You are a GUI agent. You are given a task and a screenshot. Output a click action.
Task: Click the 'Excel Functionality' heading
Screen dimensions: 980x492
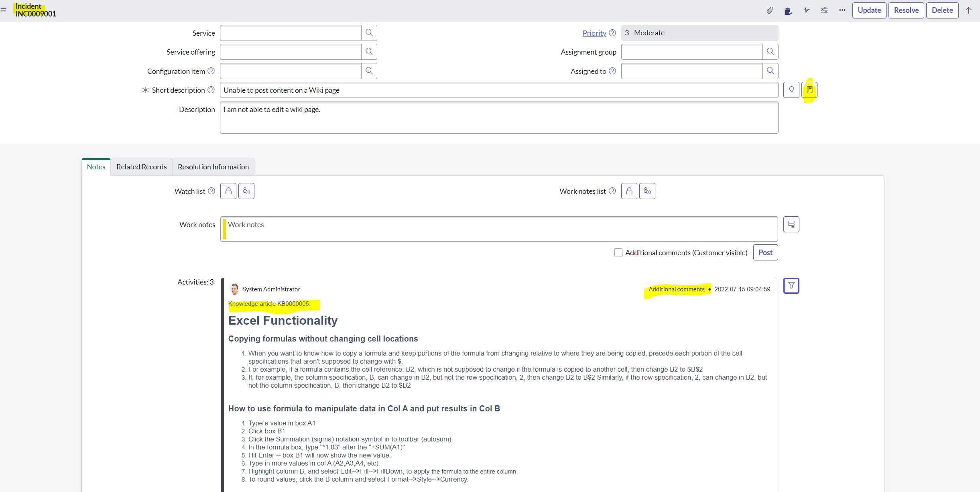[283, 321]
